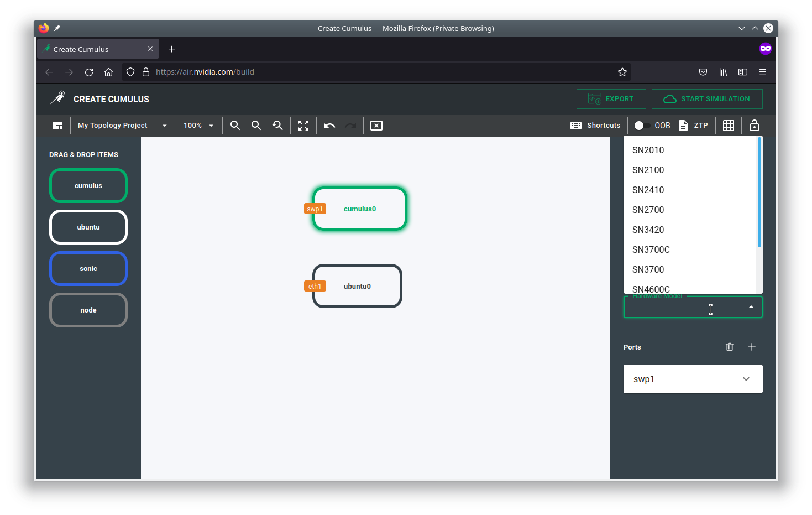This screenshot has width=812, height=515.
Task: Go to Firefox home page
Action: (x=109, y=72)
